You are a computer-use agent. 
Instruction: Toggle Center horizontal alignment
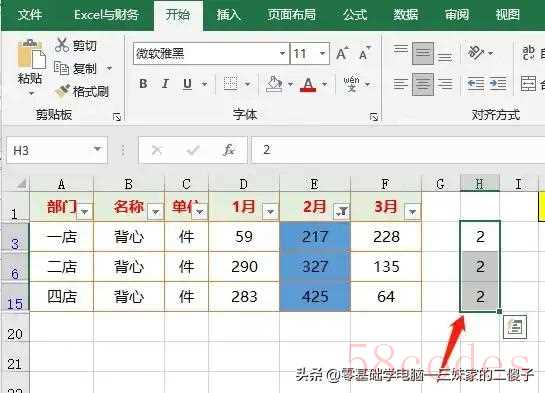coord(423,84)
